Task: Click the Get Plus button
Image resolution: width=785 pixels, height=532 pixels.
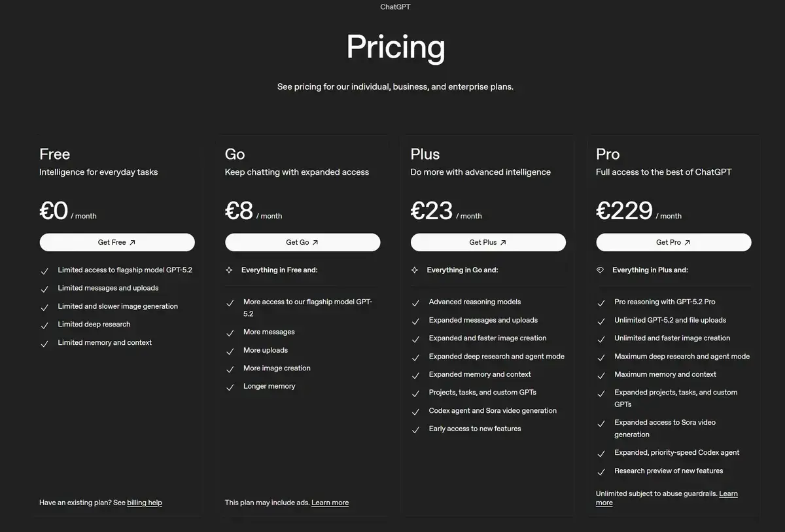Action: 488,242
